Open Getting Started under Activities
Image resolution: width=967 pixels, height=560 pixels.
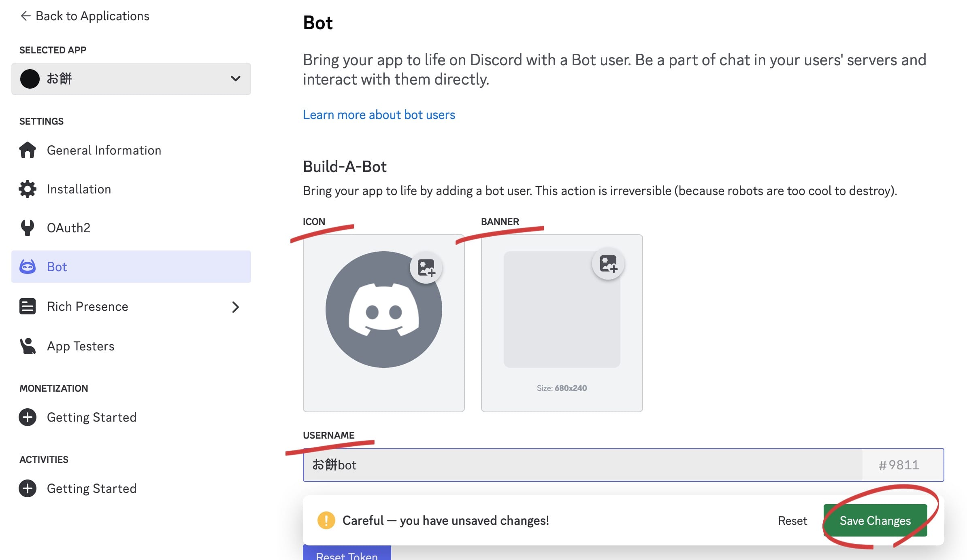pyautogui.click(x=131, y=488)
